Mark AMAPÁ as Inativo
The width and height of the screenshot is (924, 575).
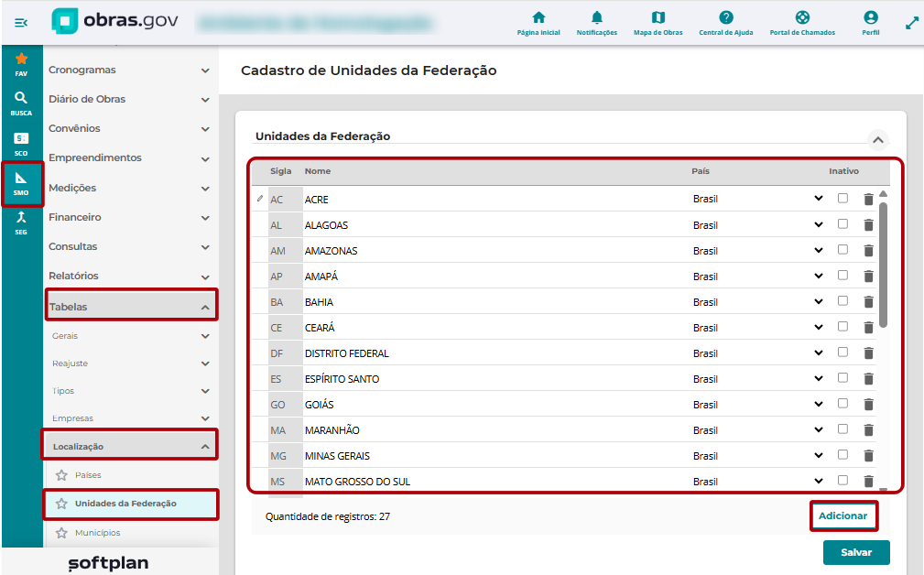click(x=842, y=275)
